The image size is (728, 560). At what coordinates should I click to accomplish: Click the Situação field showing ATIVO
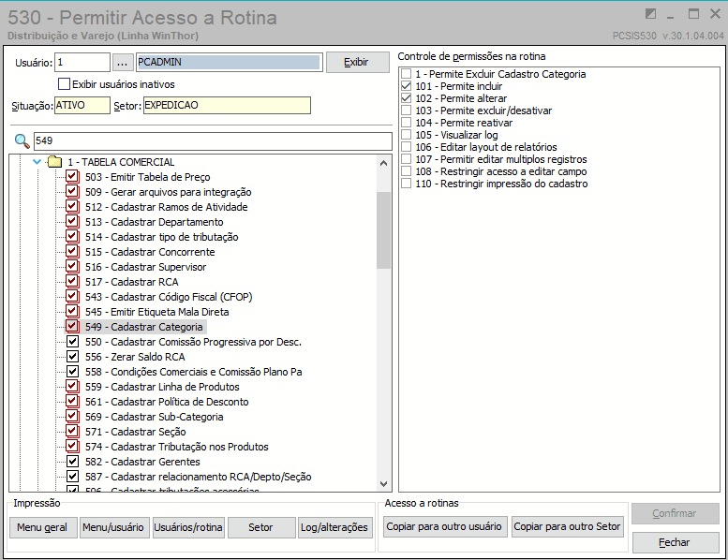[82, 105]
